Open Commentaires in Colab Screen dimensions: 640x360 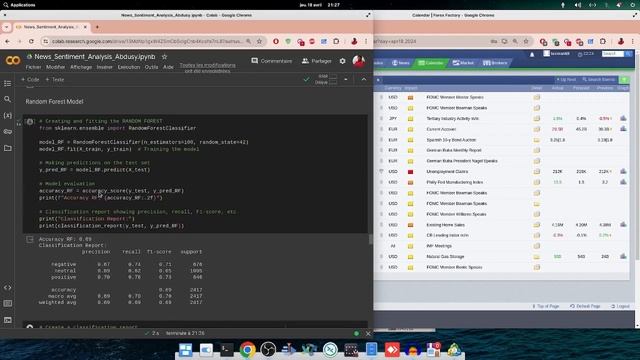272,61
